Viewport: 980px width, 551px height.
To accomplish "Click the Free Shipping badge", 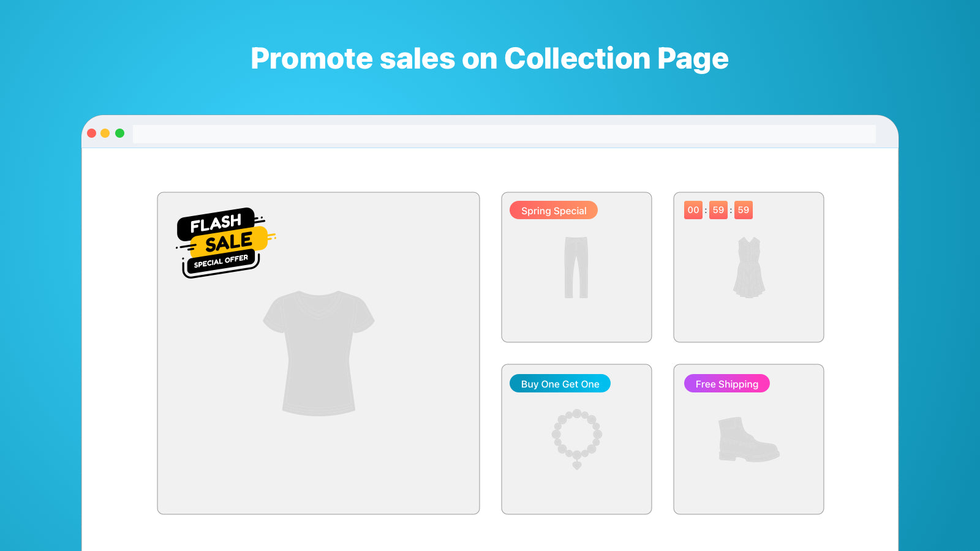I will [x=726, y=384].
